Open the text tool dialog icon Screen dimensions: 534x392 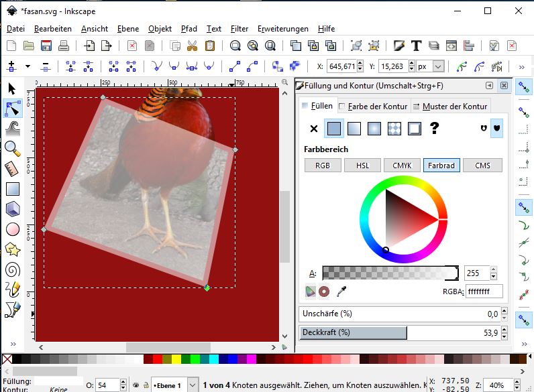coord(416,46)
